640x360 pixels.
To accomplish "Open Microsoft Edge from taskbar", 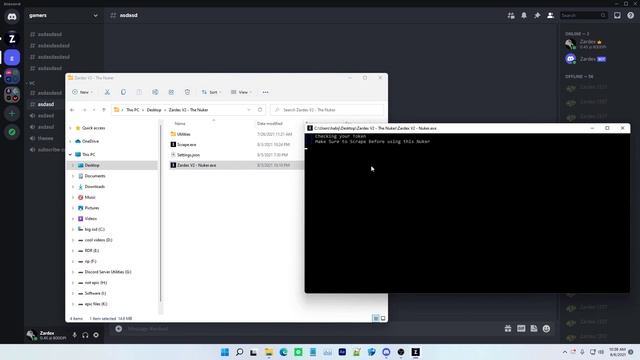I will pos(284,352).
